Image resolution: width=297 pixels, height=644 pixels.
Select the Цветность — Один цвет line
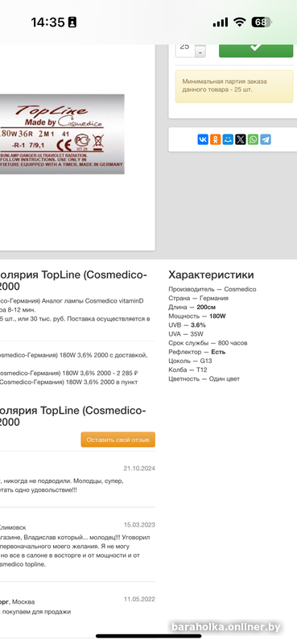204,379
